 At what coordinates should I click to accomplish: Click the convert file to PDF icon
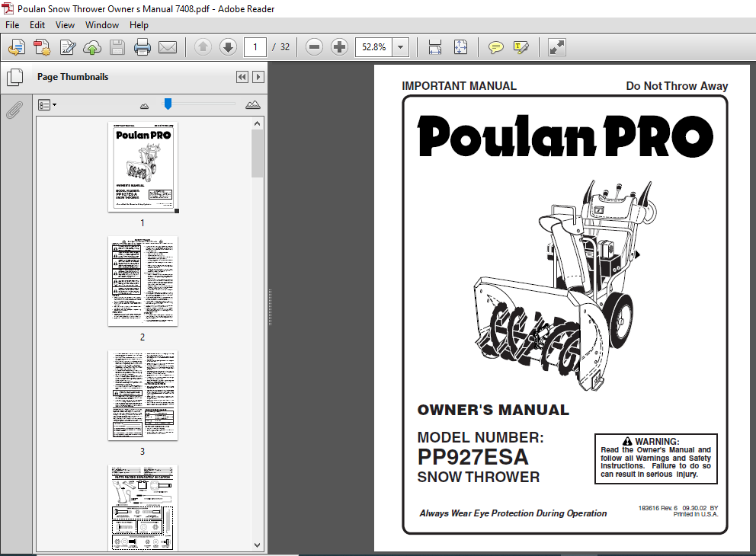(42, 47)
